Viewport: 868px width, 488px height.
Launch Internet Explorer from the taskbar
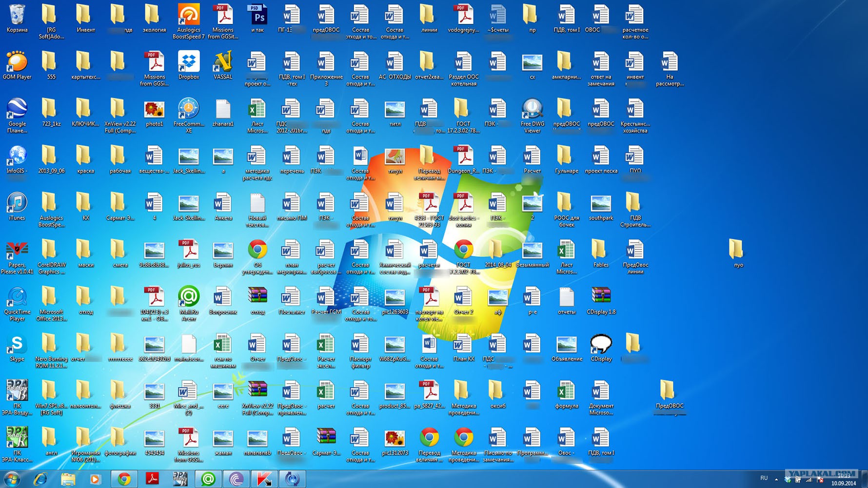40,479
